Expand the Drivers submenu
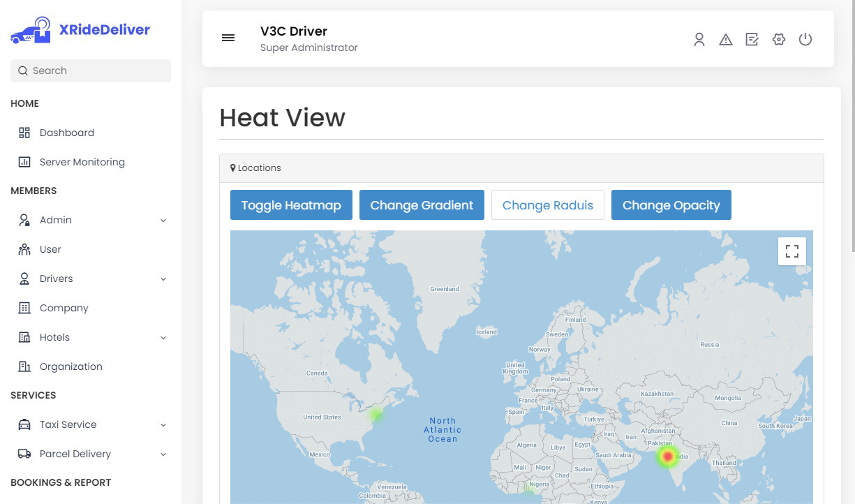 point(163,279)
